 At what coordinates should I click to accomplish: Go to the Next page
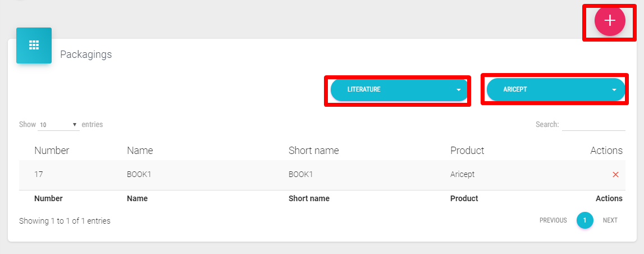610,220
